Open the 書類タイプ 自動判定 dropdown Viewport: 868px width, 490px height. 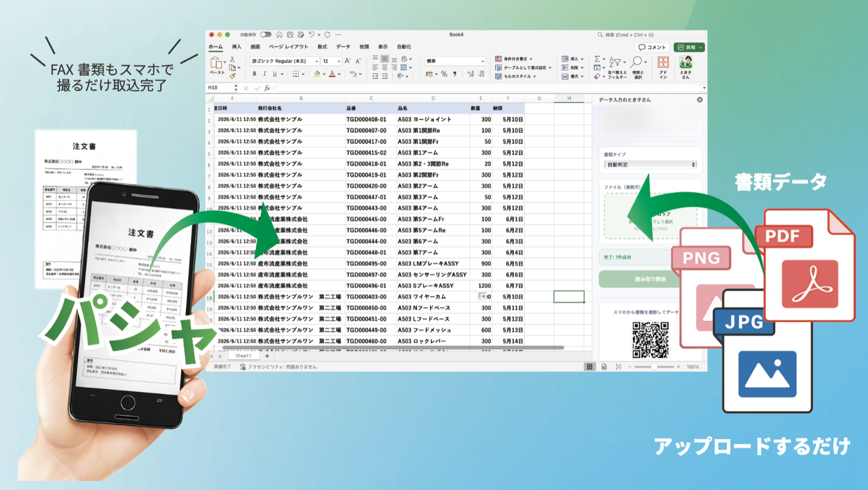click(650, 165)
